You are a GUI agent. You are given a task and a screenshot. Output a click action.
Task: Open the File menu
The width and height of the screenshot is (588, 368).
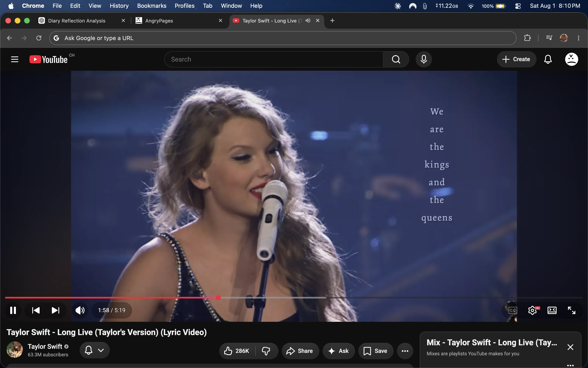[57, 6]
